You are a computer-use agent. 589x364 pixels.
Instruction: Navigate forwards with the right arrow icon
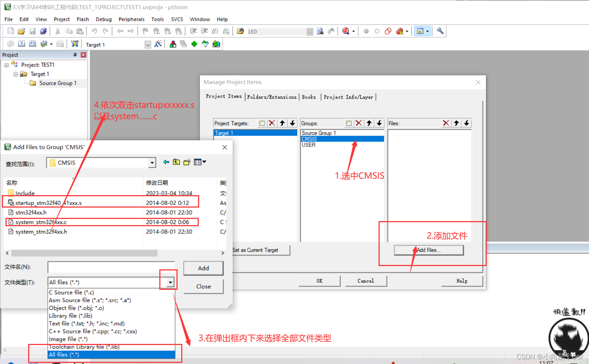130,31
